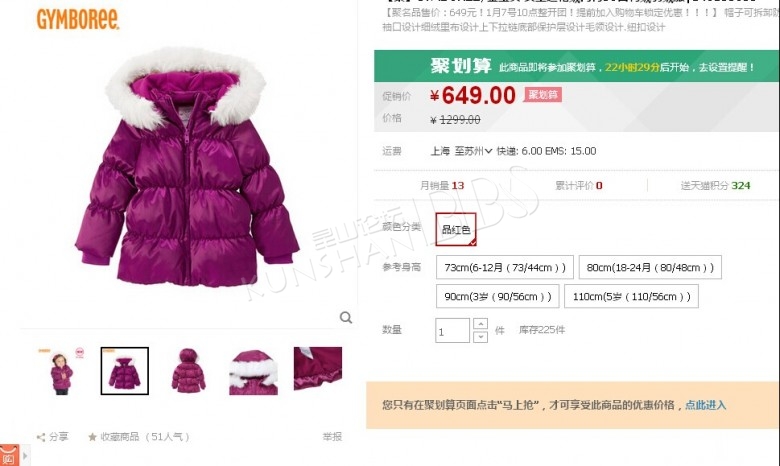The image size is (780, 466).
Task: Click the 聚划算 logo in green banner
Action: (461, 66)
